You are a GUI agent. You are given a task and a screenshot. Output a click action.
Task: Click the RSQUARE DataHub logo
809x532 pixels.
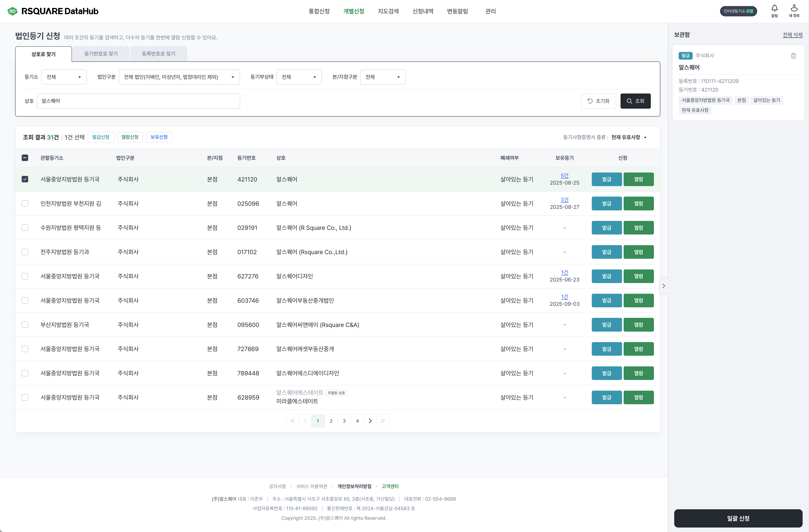53,11
